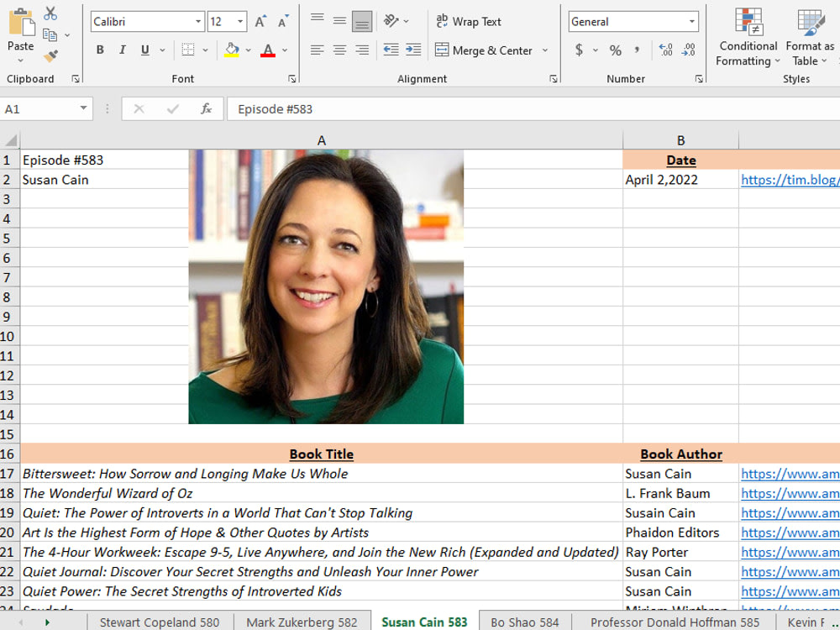Toggle Wrap Text on selected cell

click(x=468, y=22)
